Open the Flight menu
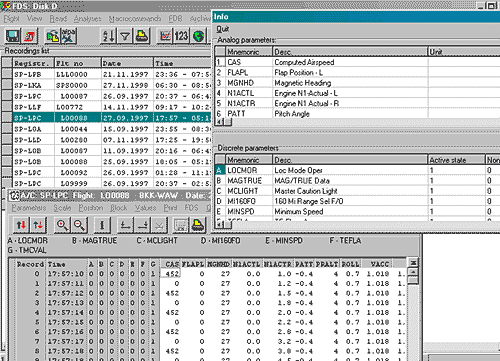Image resolution: width=500 pixels, height=361 pixels. pos(12,19)
